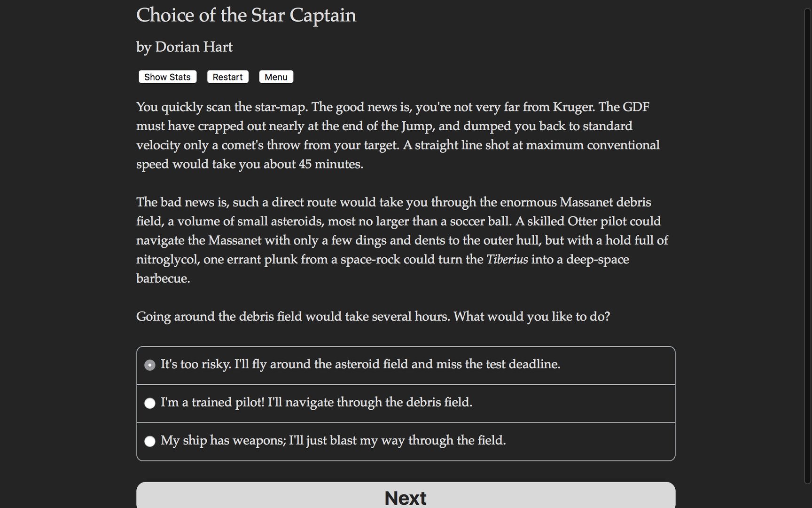The width and height of the screenshot is (812, 508).
Task: Click Menu for game options
Action: point(276,77)
